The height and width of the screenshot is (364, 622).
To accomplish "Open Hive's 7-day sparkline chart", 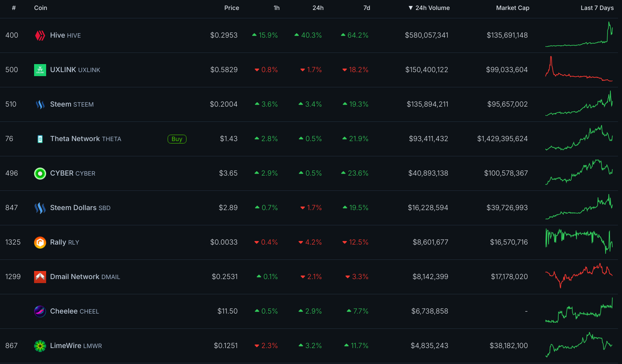I will pos(579,35).
